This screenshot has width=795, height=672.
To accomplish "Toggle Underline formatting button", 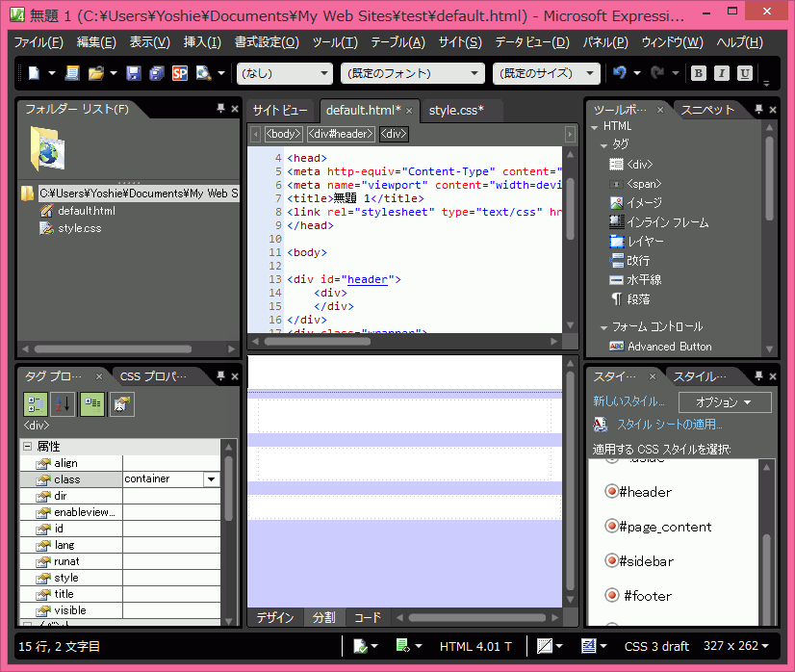I will click(745, 73).
